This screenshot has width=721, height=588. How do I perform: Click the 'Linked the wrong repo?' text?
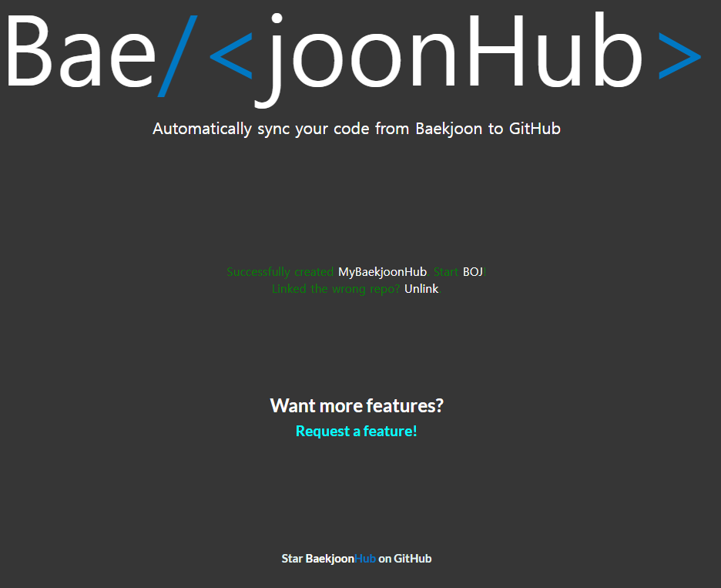(336, 289)
